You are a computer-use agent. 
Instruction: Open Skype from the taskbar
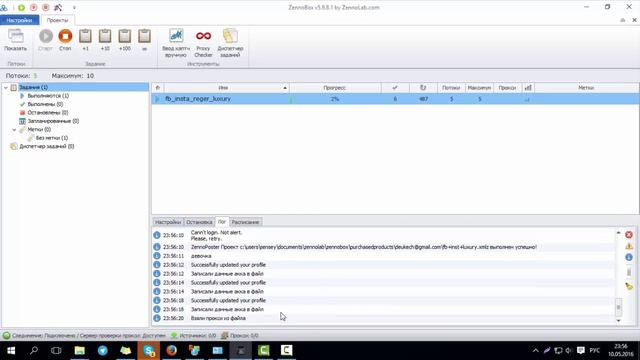(x=149, y=350)
